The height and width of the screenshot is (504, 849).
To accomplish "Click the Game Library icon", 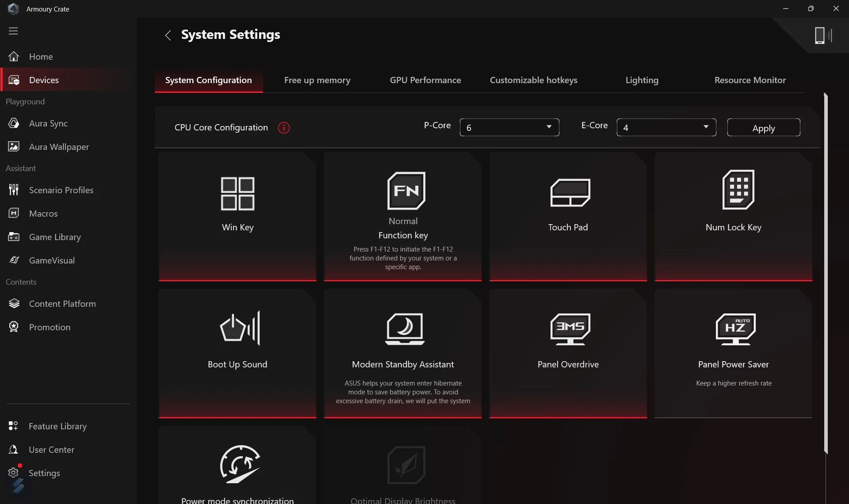I will click(x=14, y=237).
